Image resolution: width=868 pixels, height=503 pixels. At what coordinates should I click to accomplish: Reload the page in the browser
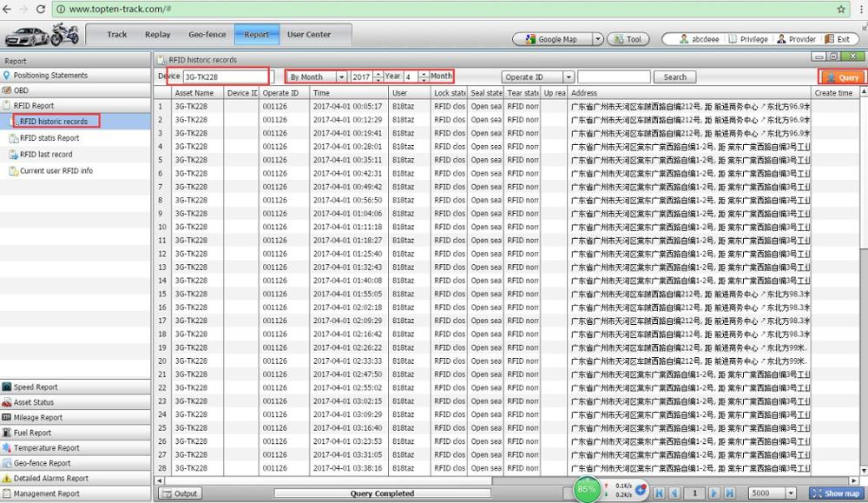pyautogui.click(x=41, y=9)
